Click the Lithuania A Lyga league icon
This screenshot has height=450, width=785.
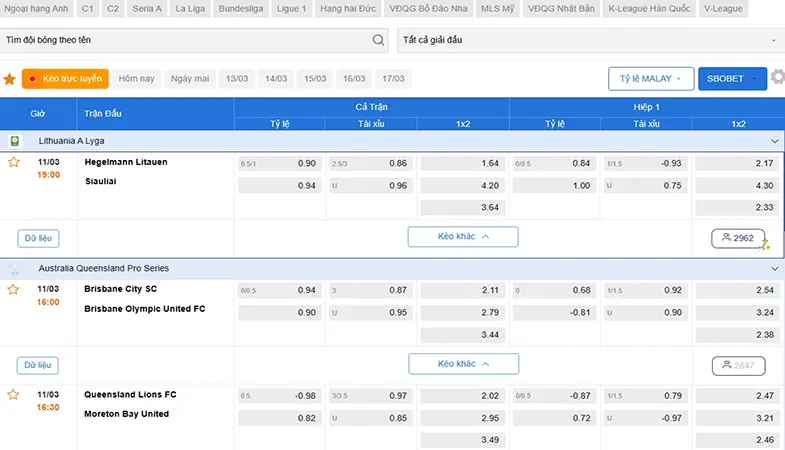(x=15, y=141)
